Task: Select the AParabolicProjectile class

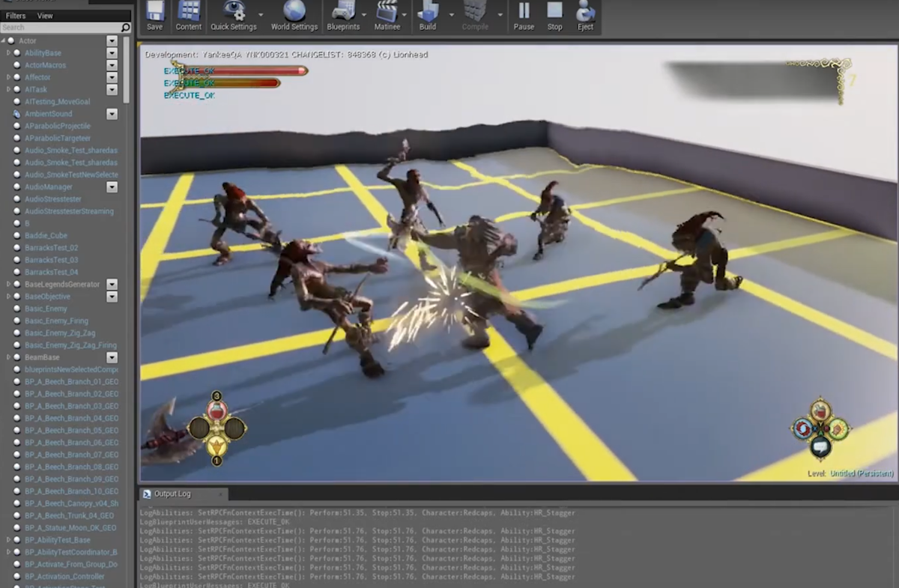Action: point(57,126)
